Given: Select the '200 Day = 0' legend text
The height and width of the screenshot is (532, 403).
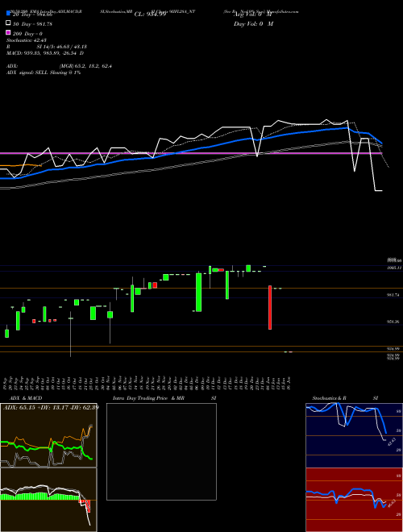Looking at the screenshot, I should (x=27, y=34).
